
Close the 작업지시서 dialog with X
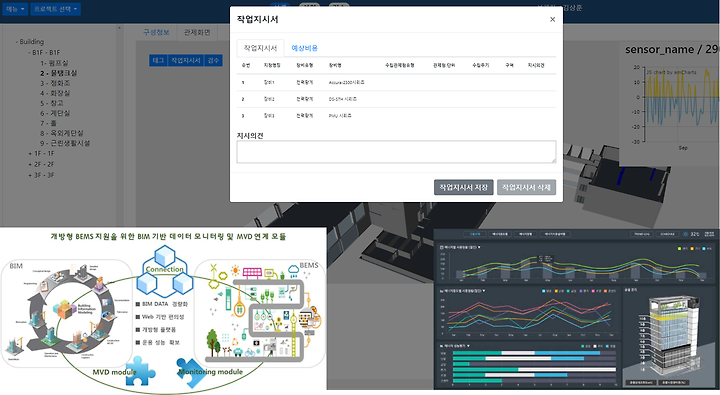pyautogui.click(x=552, y=19)
